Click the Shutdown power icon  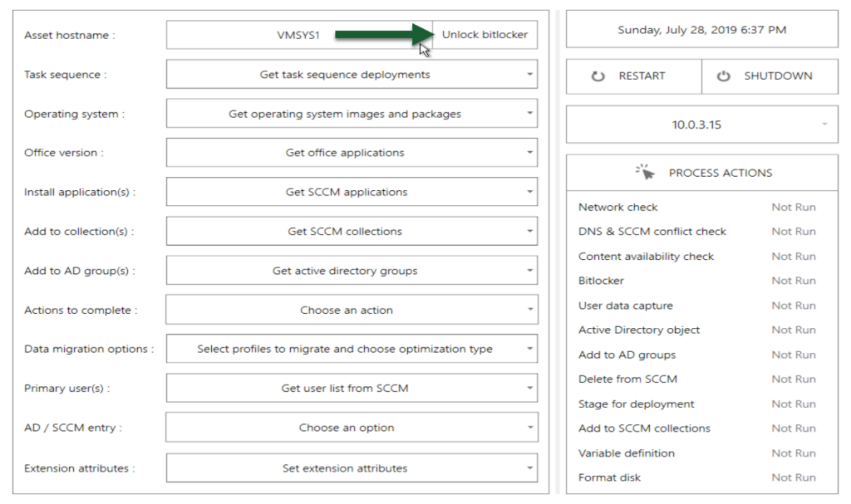(724, 76)
